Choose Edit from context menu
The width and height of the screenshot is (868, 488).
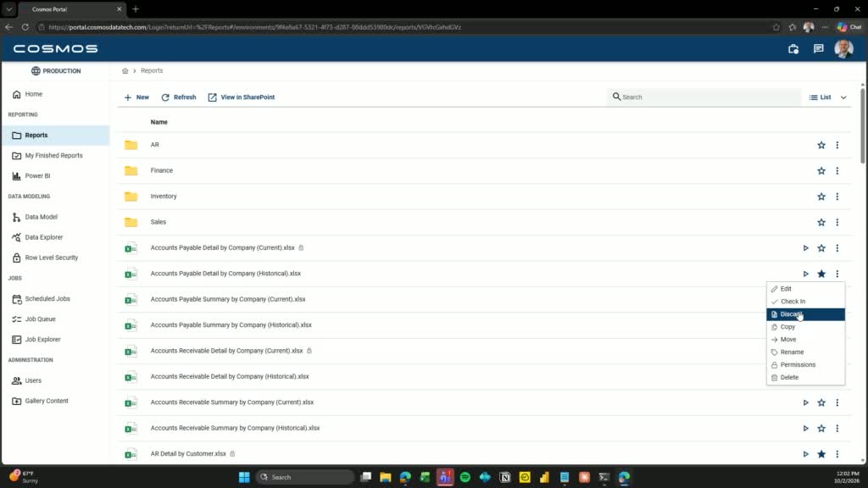(x=805, y=289)
